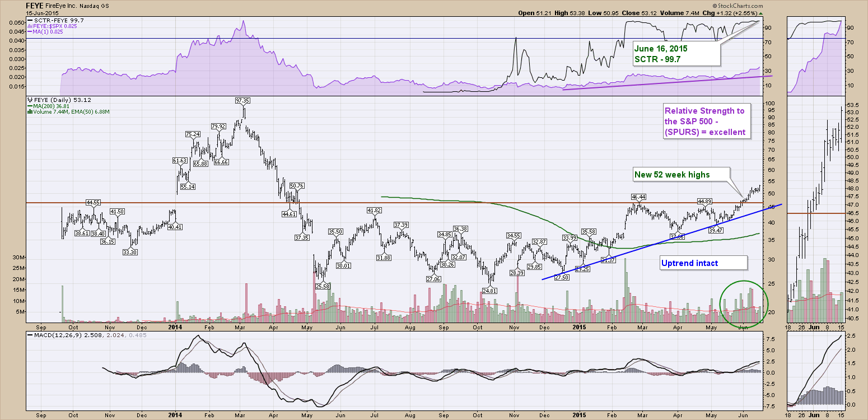Viewport: 868px width, 420px height.
Task: Click the 41.50 price label
Action: coord(117,211)
